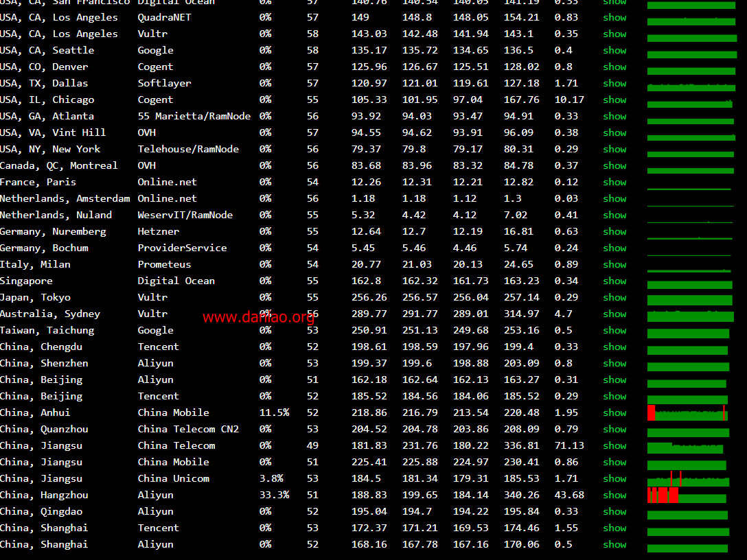Click the Dallas Softlayer ping graph

(x=691, y=86)
